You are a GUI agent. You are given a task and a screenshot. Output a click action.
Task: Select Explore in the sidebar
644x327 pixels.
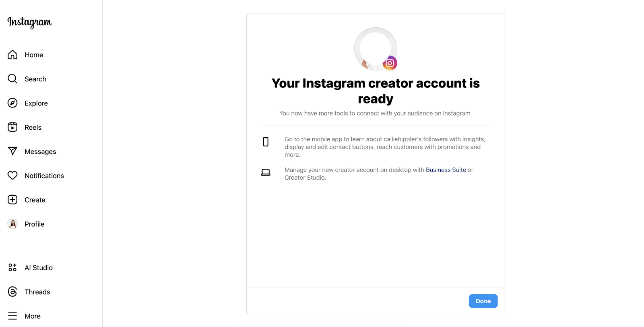tap(36, 103)
